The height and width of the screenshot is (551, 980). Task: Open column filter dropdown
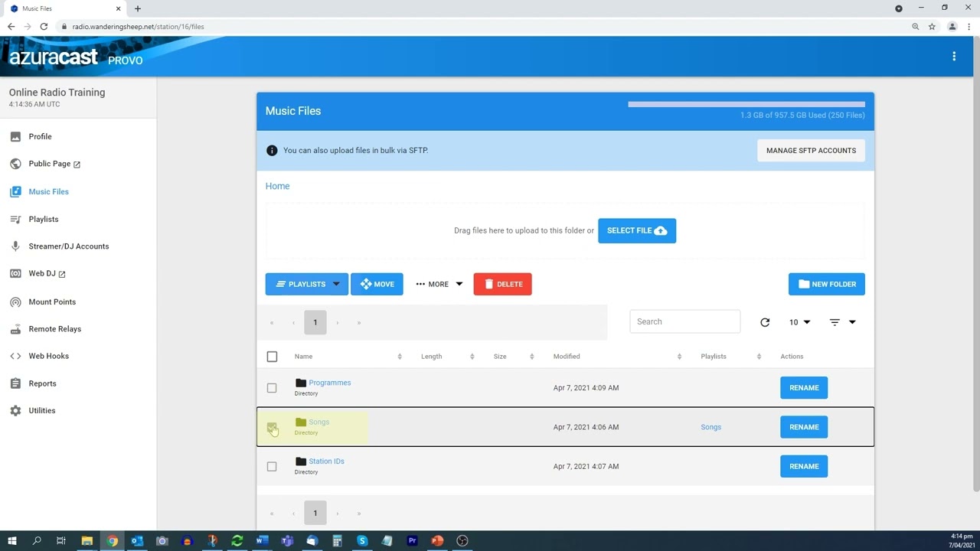(842, 322)
